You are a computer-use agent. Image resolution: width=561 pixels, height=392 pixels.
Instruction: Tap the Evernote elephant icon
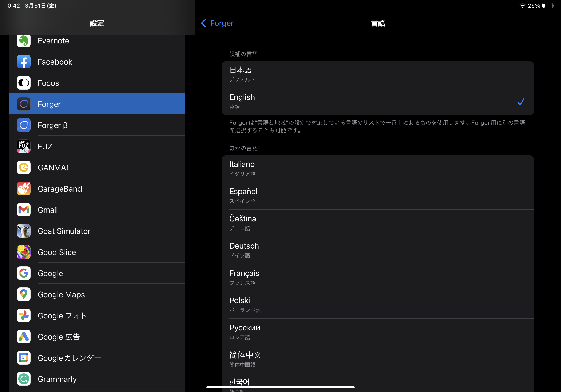tap(24, 41)
